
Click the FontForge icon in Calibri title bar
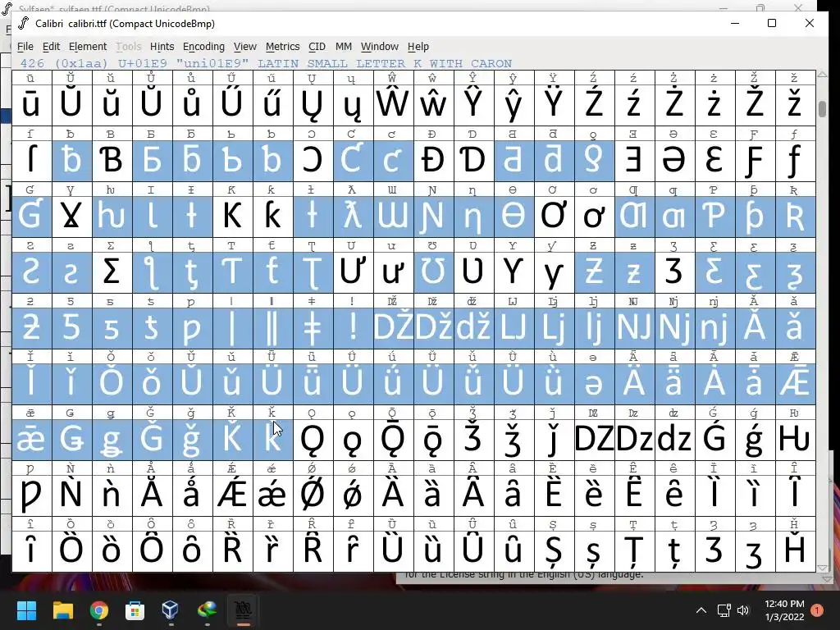(x=24, y=23)
